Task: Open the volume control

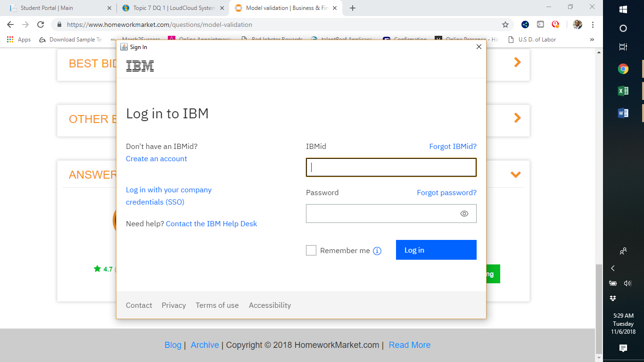Action: pyautogui.click(x=627, y=283)
